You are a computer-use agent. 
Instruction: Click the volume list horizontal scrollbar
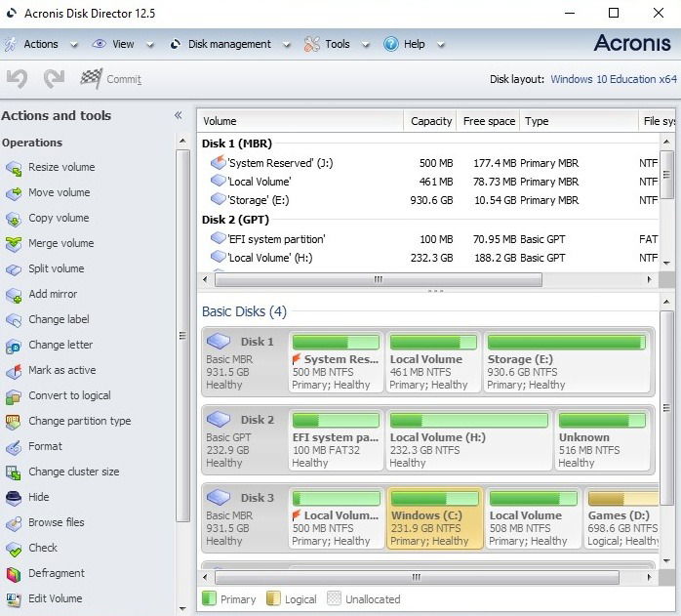point(379,279)
